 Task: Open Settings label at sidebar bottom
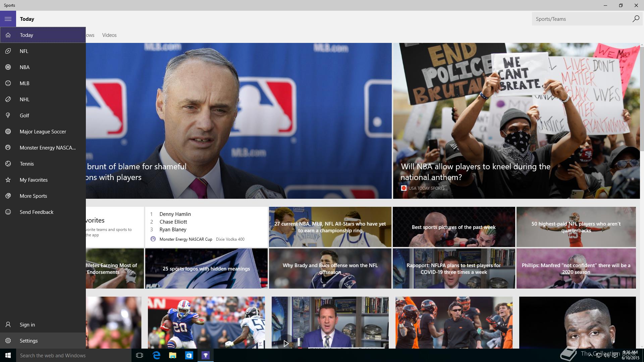(29, 341)
